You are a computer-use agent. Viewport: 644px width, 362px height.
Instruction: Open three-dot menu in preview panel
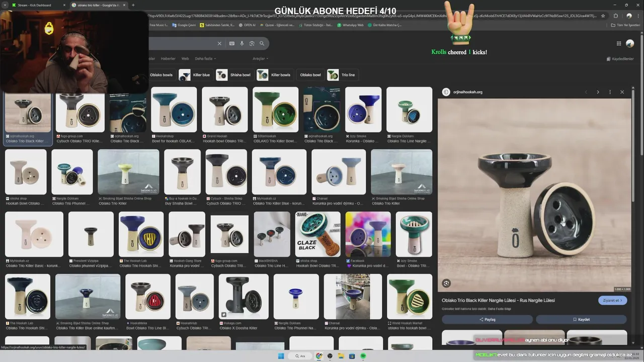click(x=610, y=92)
